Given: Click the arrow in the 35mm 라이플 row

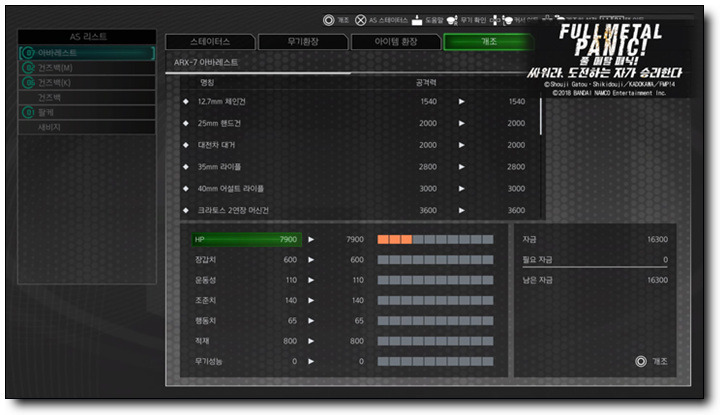Looking at the screenshot, I should tap(461, 167).
